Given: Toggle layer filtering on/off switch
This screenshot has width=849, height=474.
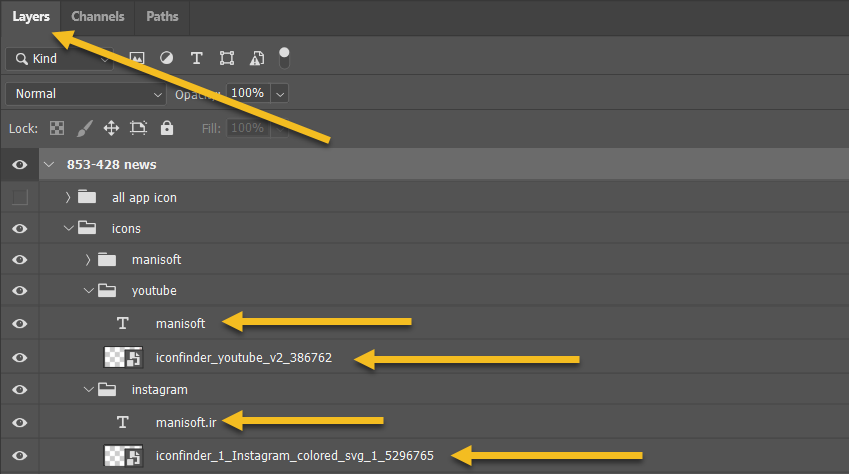Looking at the screenshot, I should (x=284, y=58).
